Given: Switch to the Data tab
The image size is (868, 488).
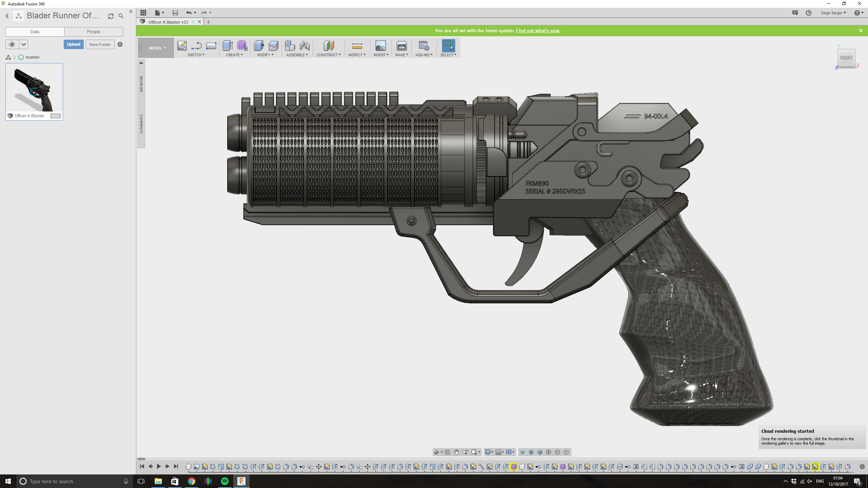Looking at the screenshot, I should 35,32.
